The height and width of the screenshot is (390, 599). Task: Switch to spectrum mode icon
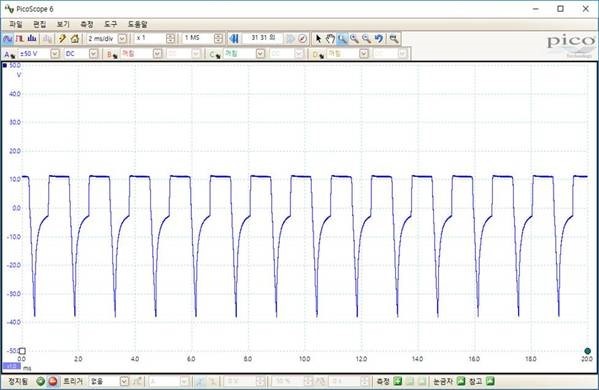pyautogui.click(x=32, y=39)
